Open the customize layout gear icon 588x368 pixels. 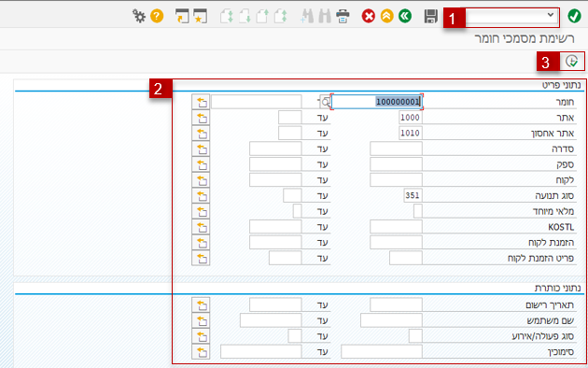(139, 16)
